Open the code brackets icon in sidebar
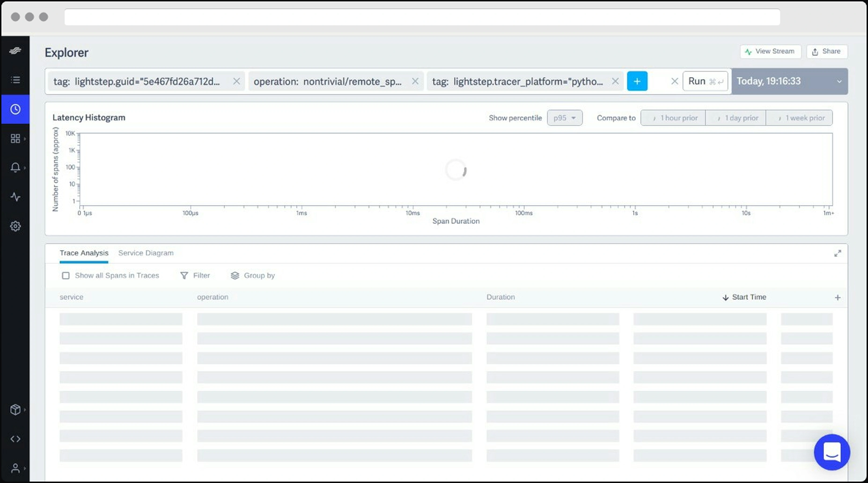868x483 pixels. 15,439
